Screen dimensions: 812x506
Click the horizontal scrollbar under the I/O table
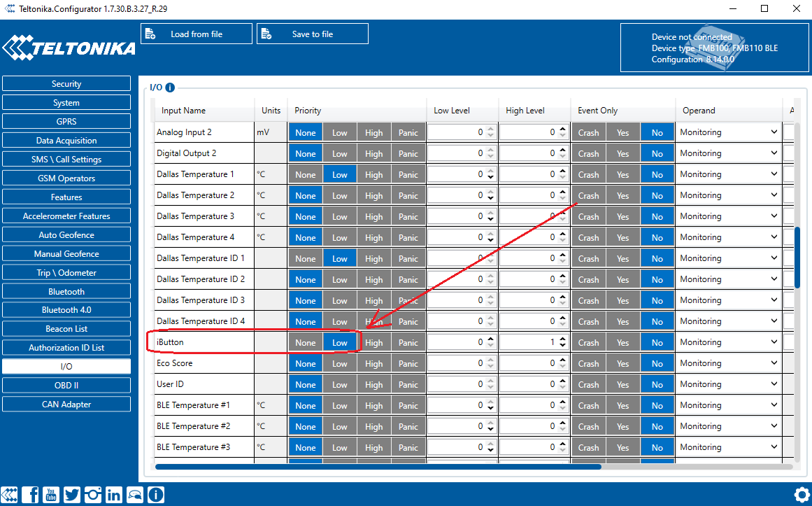coord(378,467)
